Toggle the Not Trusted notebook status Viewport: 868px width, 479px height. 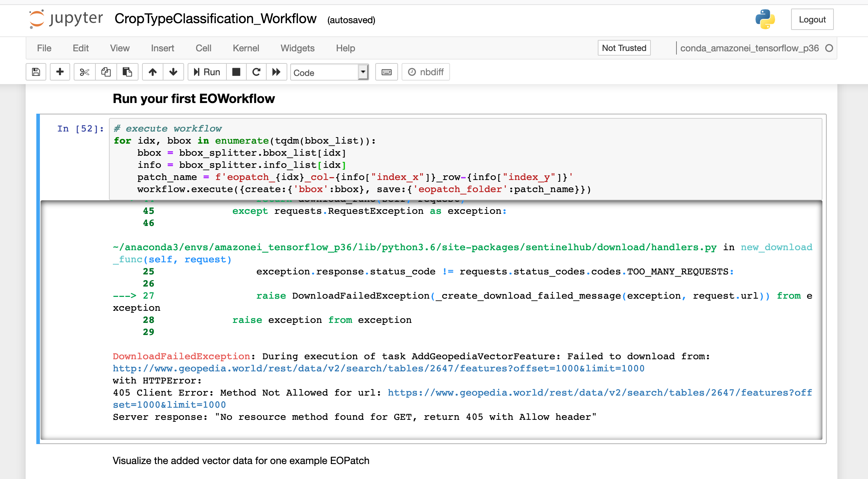624,48
